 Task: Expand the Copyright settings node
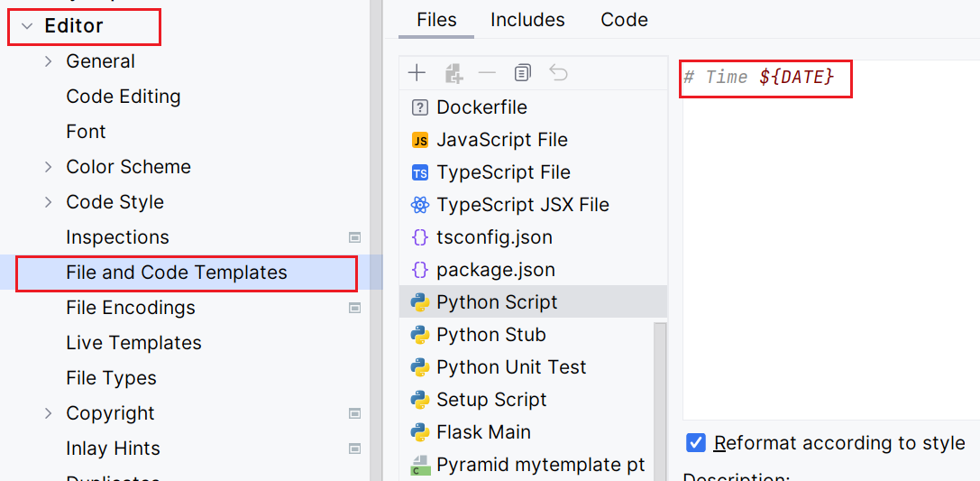coord(49,413)
